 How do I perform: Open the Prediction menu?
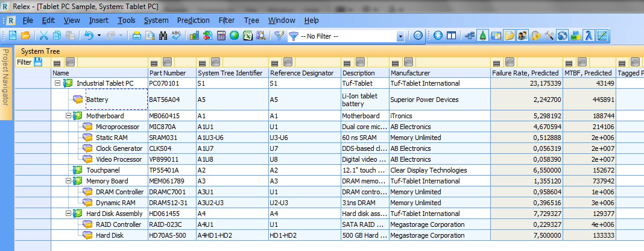click(x=193, y=20)
